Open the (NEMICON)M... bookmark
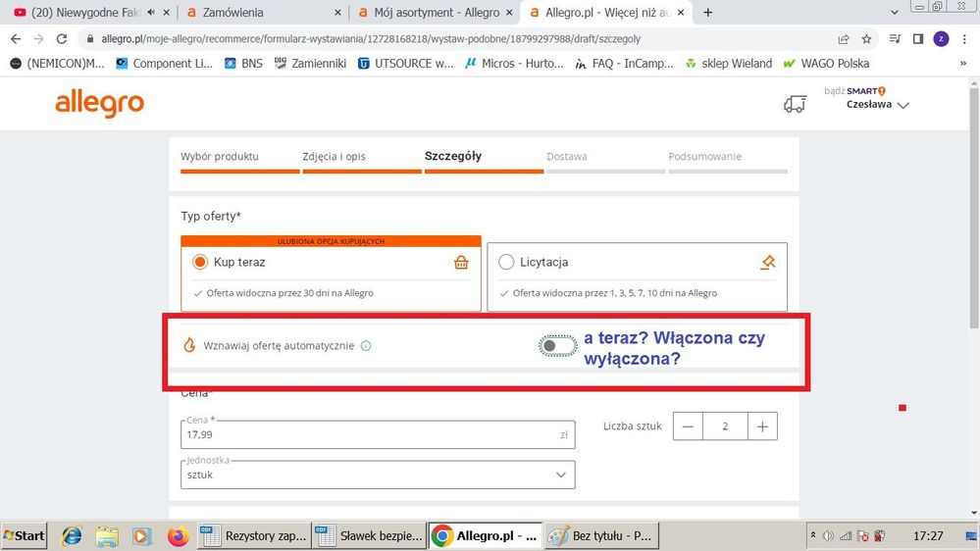Viewport: 980px width, 551px height. coord(57,63)
